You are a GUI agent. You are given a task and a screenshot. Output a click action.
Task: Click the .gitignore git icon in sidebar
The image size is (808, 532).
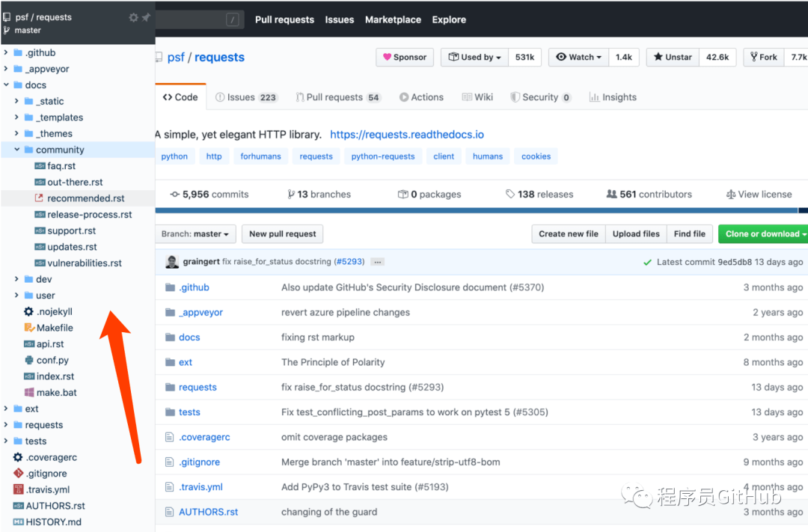(18, 473)
